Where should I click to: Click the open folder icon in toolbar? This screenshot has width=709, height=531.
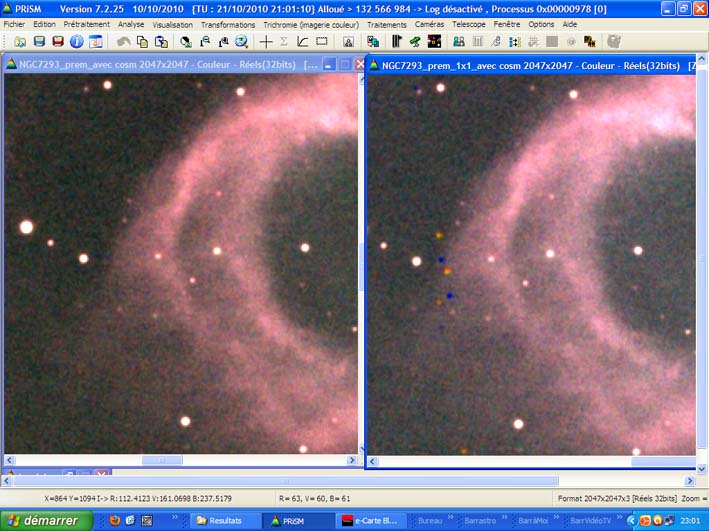pyautogui.click(x=21, y=42)
